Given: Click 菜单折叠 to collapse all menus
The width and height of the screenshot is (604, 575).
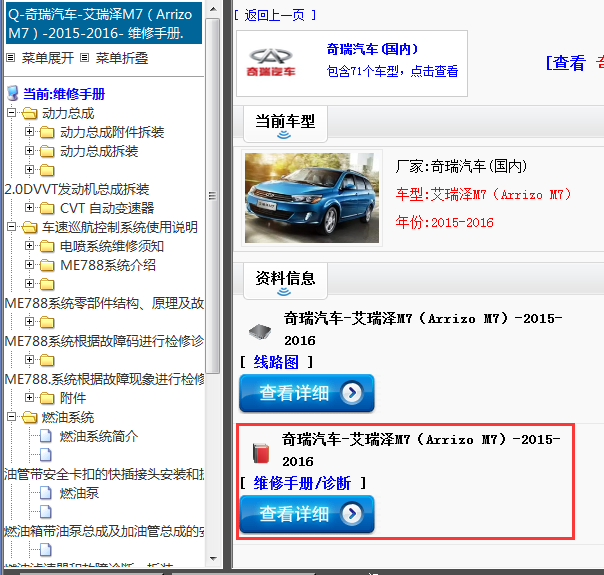Looking at the screenshot, I should point(122,58).
